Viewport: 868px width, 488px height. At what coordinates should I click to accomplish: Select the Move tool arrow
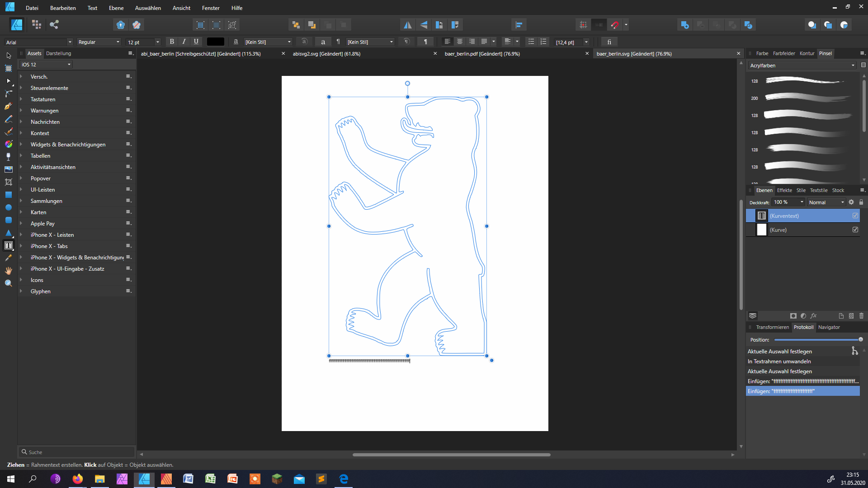pyautogui.click(x=9, y=56)
